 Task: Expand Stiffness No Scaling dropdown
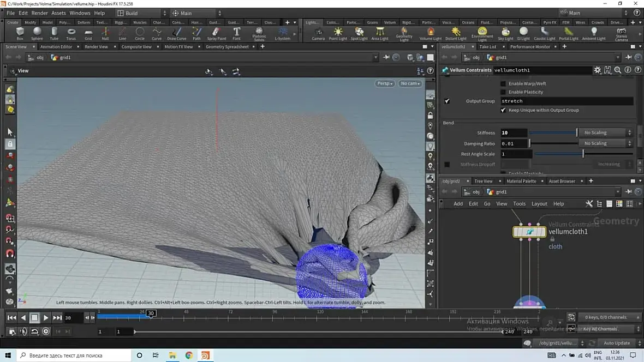pos(605,132)
